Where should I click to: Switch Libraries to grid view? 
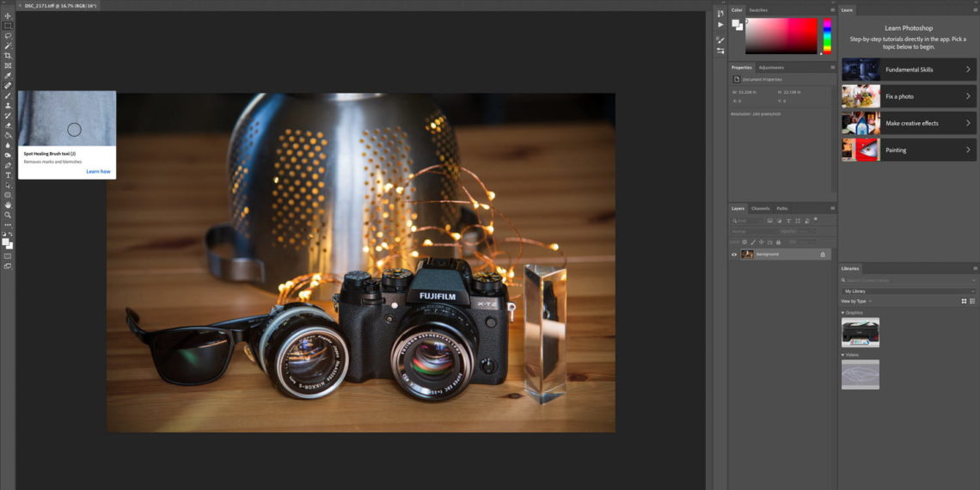coord(964,301)
